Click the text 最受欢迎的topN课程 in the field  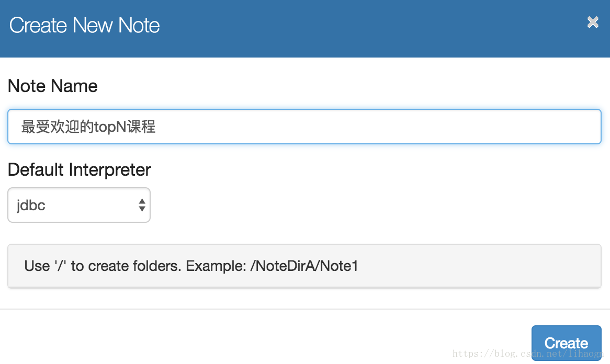[88, 127]
